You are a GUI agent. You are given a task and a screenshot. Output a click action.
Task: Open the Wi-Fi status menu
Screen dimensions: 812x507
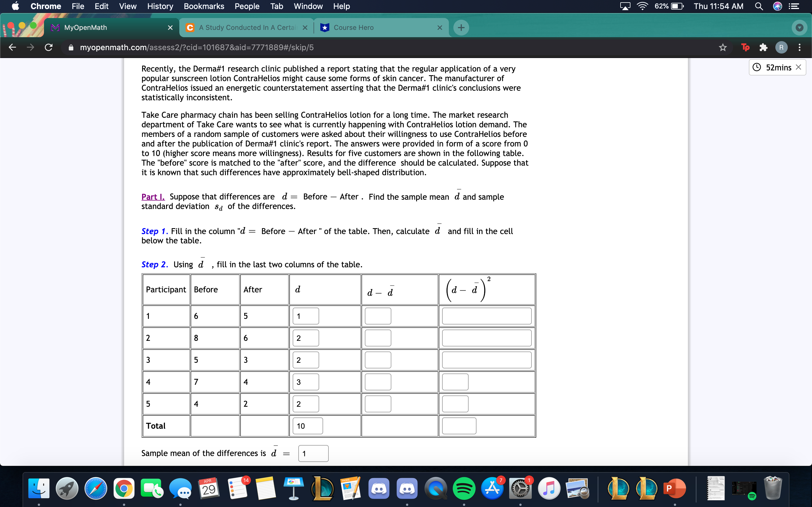click(642, 6)
